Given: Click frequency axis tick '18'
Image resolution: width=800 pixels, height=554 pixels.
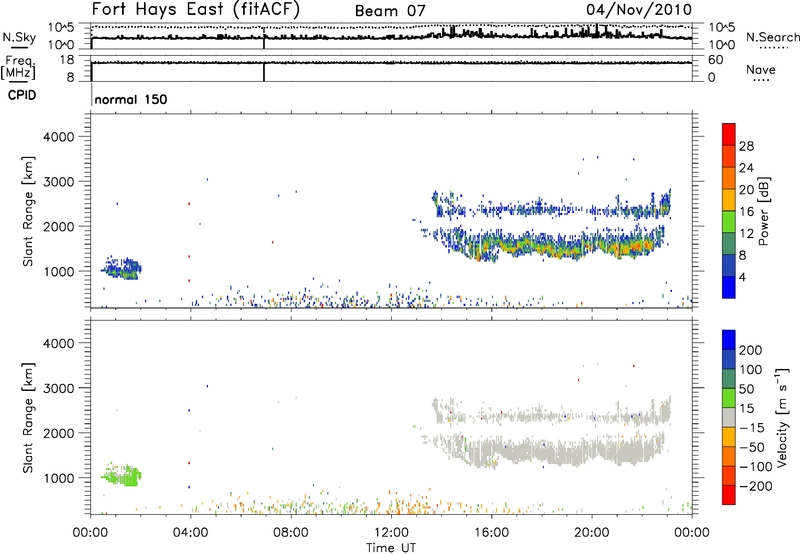Looking at the screenshot, I should click(x=66, y=60).
